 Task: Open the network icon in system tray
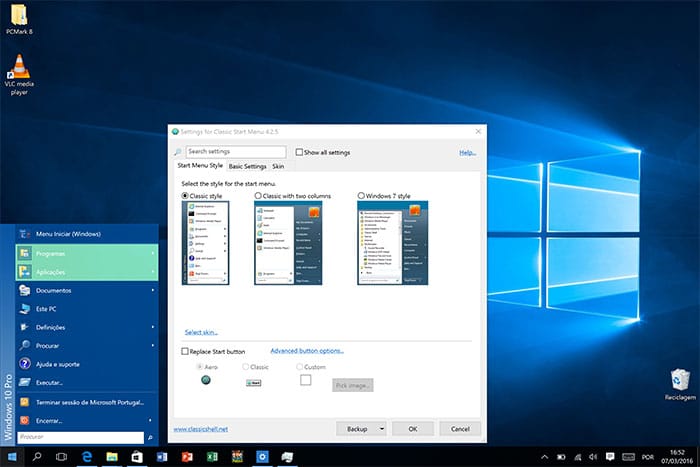pyautogui.click(x=578, y=457)
